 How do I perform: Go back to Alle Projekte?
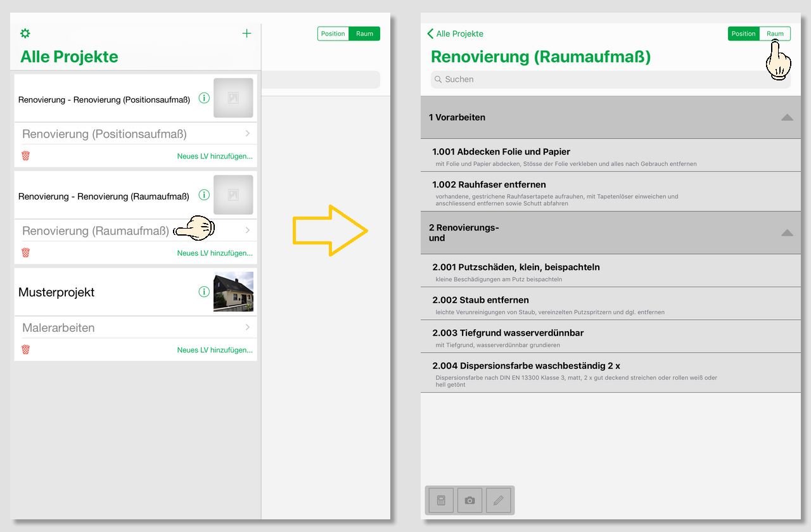tap(456, 34)
